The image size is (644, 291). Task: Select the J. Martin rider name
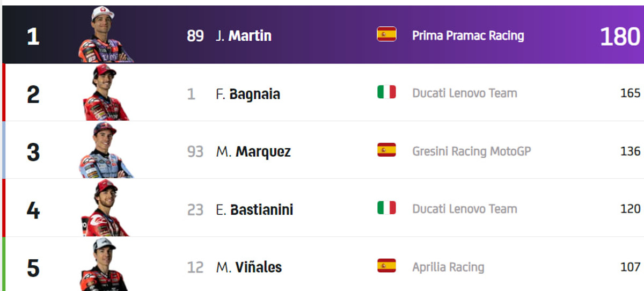click(244, 36)
